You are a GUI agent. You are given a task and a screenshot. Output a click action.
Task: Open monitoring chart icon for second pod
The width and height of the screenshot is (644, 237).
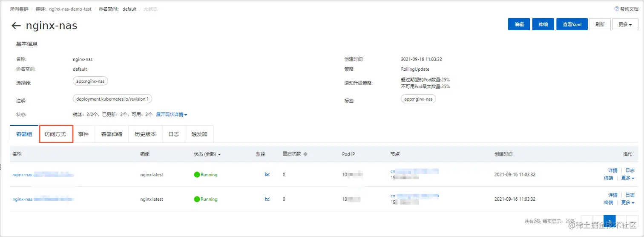pos(267,199)
